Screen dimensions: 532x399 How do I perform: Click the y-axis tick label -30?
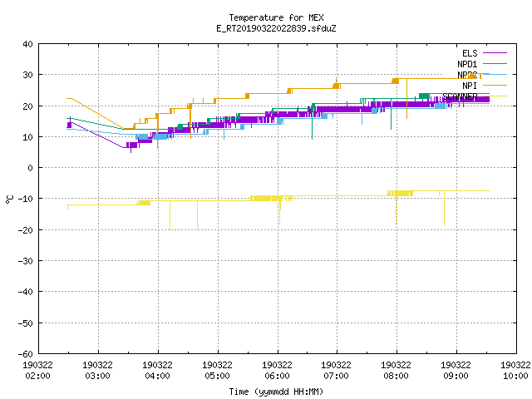[x=26, y=261]
